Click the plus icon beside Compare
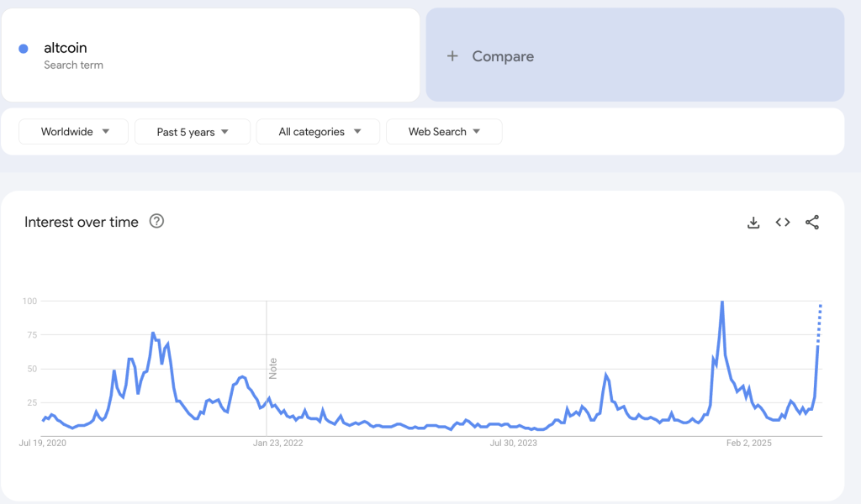Viewport: 861px width, 504px height. (452, 56)
